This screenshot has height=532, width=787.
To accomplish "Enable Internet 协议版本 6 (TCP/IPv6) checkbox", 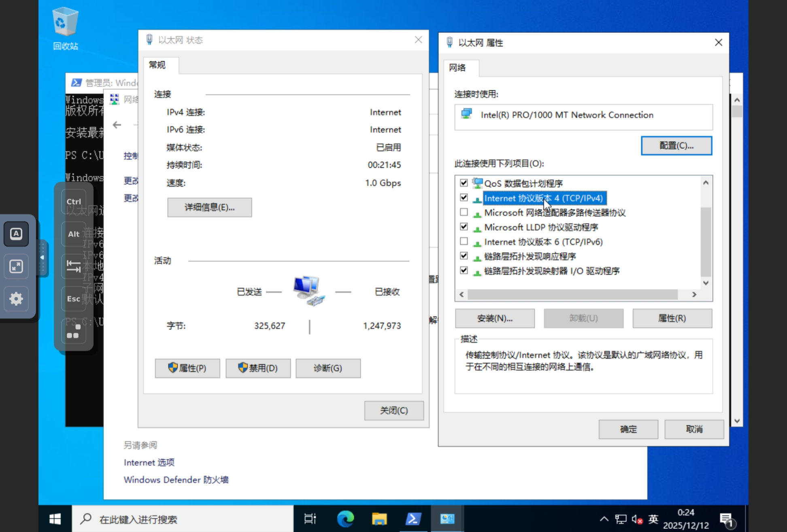I will click(x=464, y=242).
